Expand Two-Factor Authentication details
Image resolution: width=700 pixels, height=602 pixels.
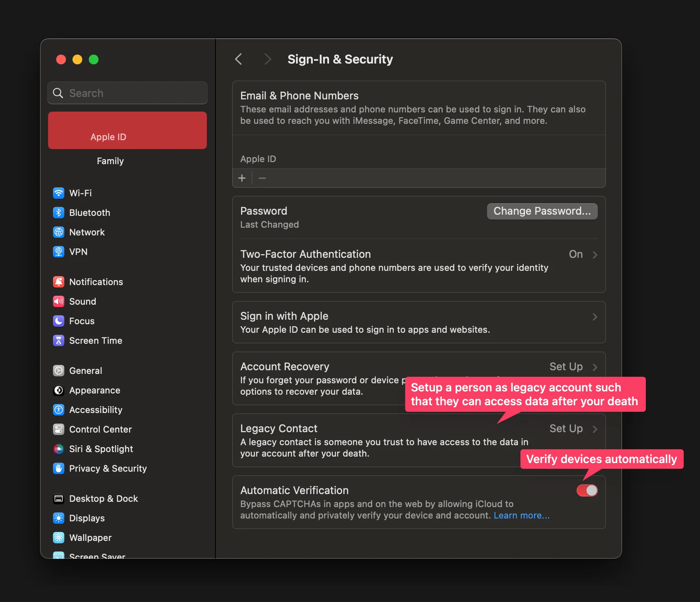click(x=595, y=255)
